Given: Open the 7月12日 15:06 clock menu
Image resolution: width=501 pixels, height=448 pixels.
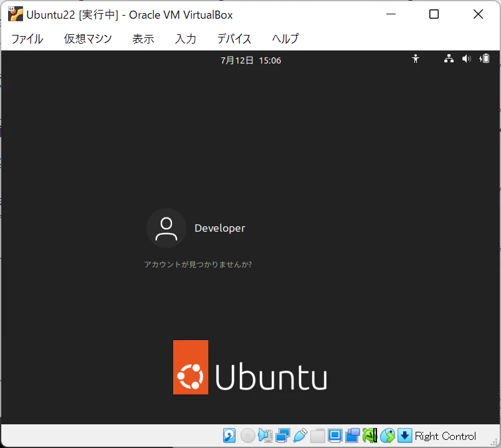Looking at the screenshot, I should [x=251, y=60].
